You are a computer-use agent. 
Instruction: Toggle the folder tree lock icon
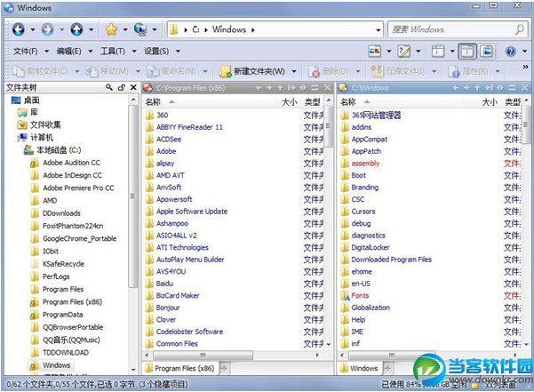coord(121,87)
